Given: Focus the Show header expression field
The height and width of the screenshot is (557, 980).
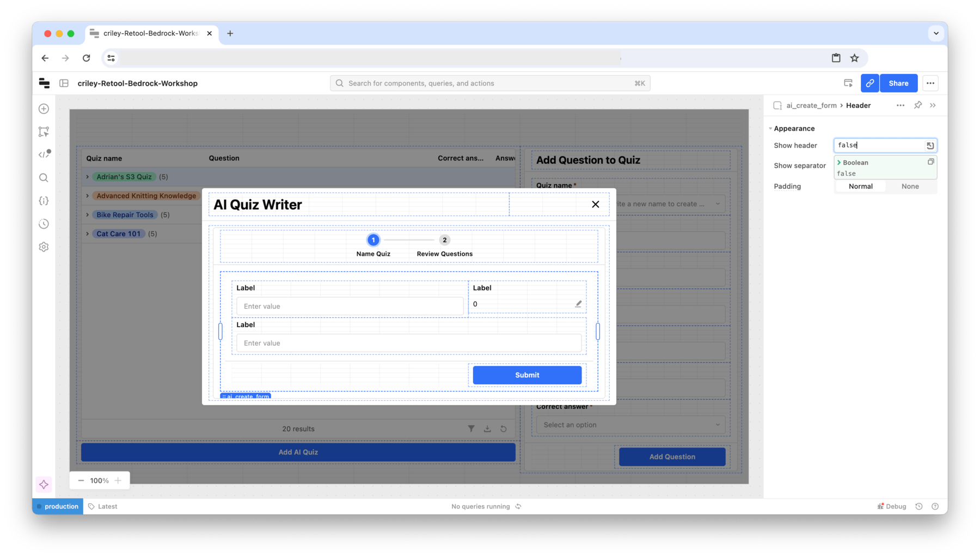Looking at the screenshot, I should point(879,145).
